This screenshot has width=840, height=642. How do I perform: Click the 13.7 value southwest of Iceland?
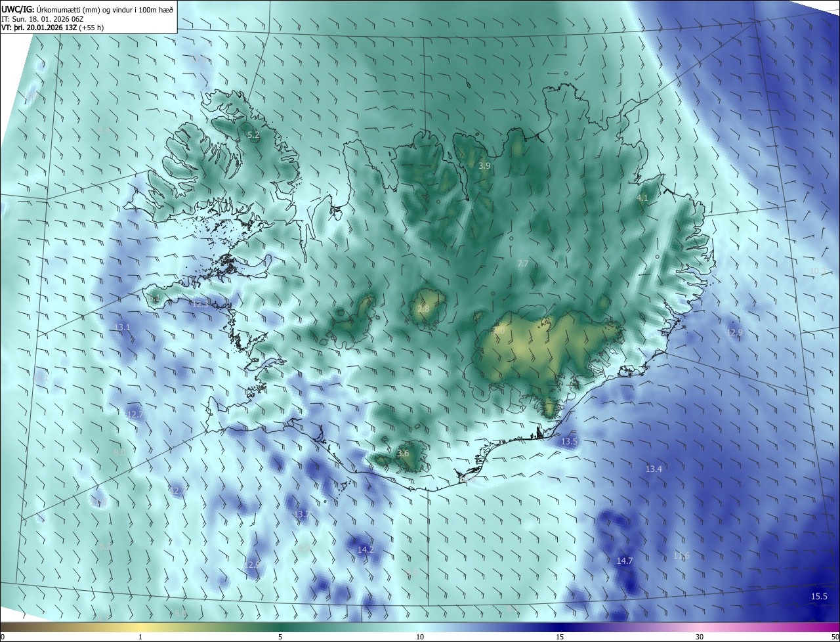point(301,514)
